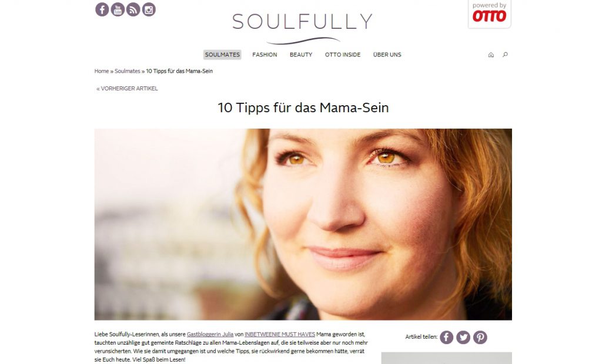Go to the Home breadcrumb link
This screenshot has height=364, width=602.
point(102,71)
